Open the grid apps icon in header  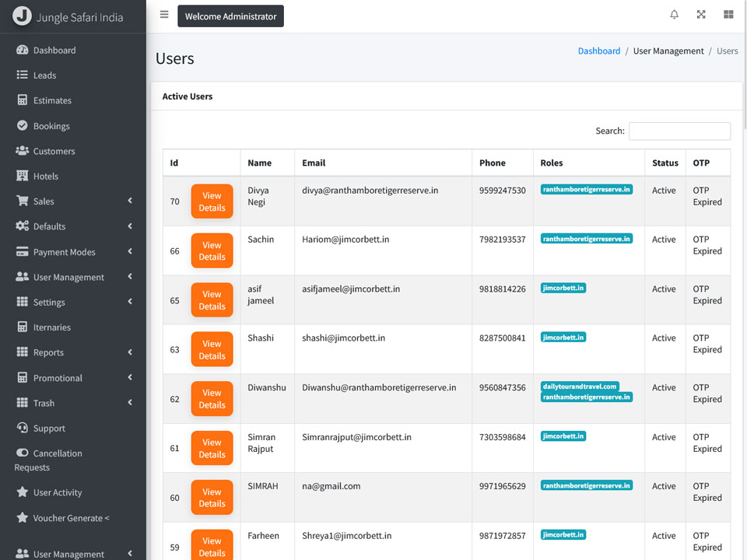point(728,15)
